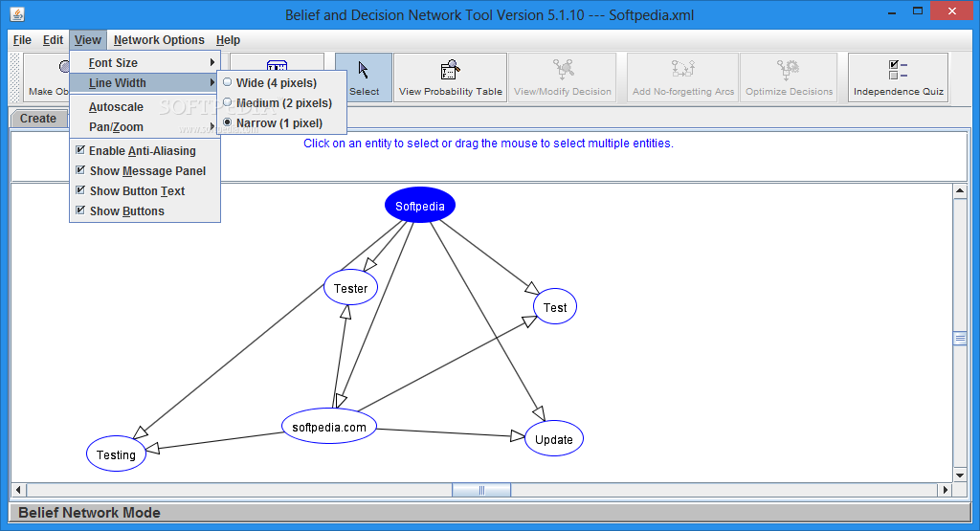Click the partially hidden Make Observation button
The width and height of the screenshot is (980, 531).
pos(47,77)
